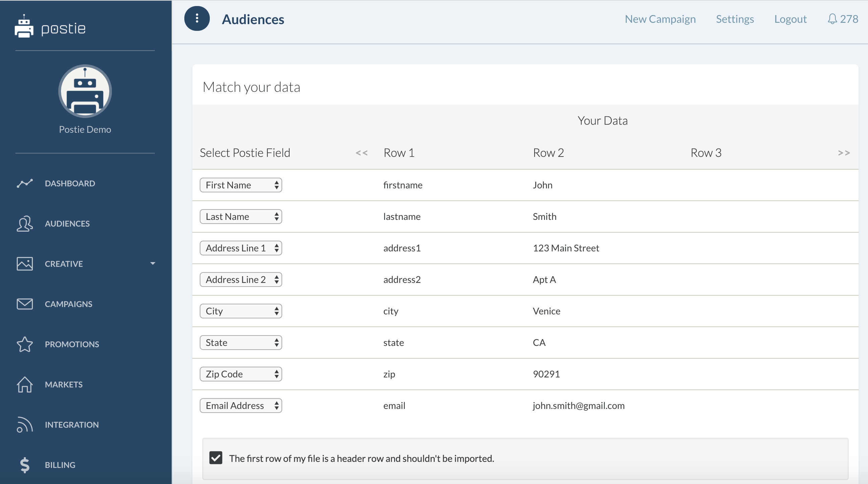This screenshot has height=484, width=868.
Task: Click the Markets house icon
Action: coord(24,384)
